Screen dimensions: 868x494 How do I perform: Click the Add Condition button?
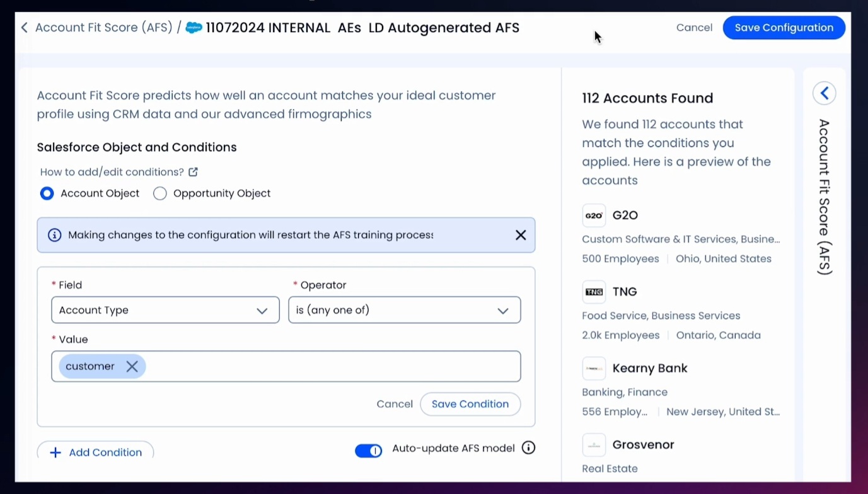(x=95, y=452)
